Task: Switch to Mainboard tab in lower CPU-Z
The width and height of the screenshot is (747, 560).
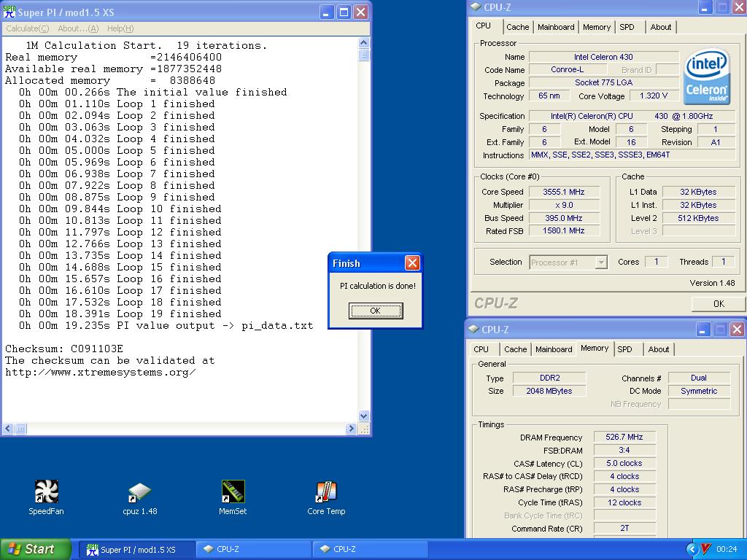Action: 554,349
